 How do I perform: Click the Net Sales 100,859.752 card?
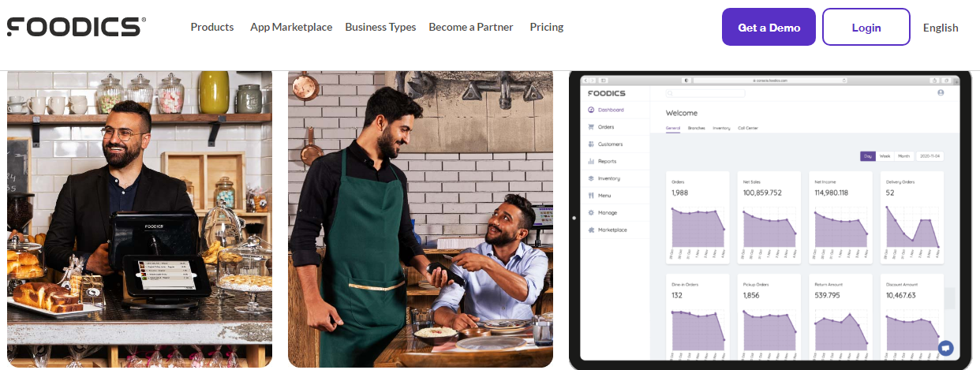(769, 217)
